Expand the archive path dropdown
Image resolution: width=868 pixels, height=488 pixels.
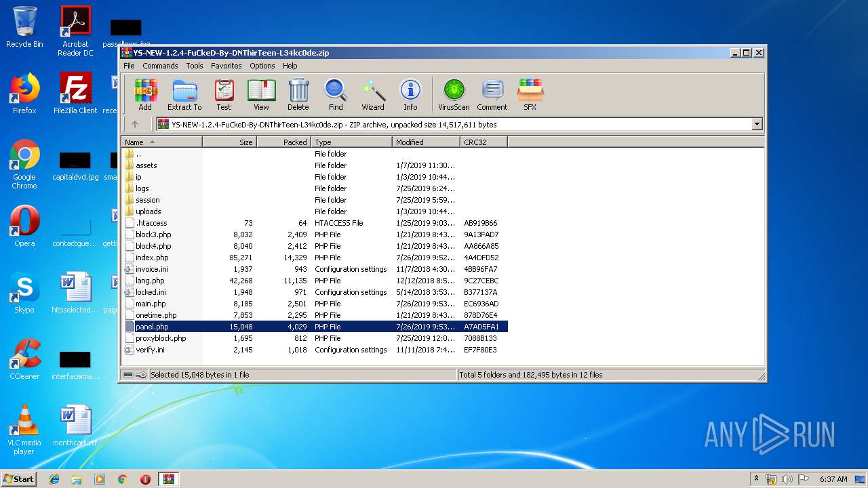[x=757, y=124]
